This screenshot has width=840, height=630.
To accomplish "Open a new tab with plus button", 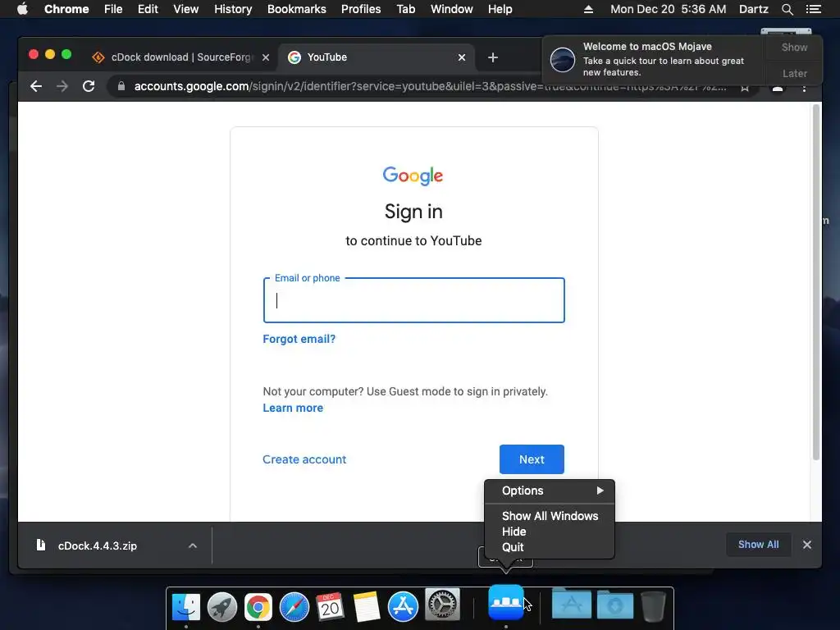I will pyautogui.click(x=493, y=57).
